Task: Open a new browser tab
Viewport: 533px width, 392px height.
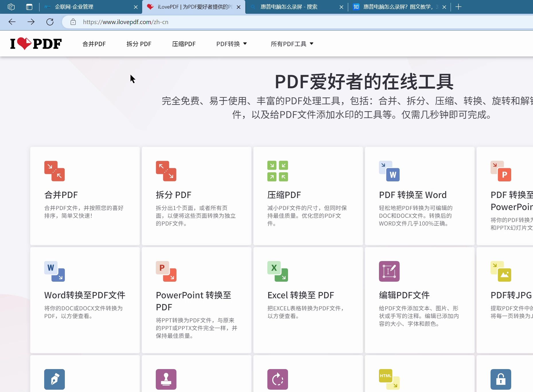Action: (x=458, y=7)
